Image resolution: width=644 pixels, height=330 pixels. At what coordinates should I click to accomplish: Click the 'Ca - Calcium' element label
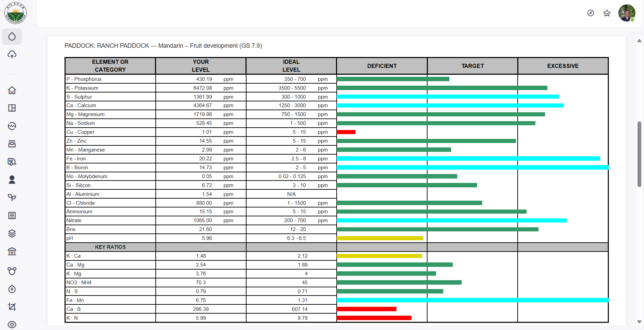click(81, 105)
